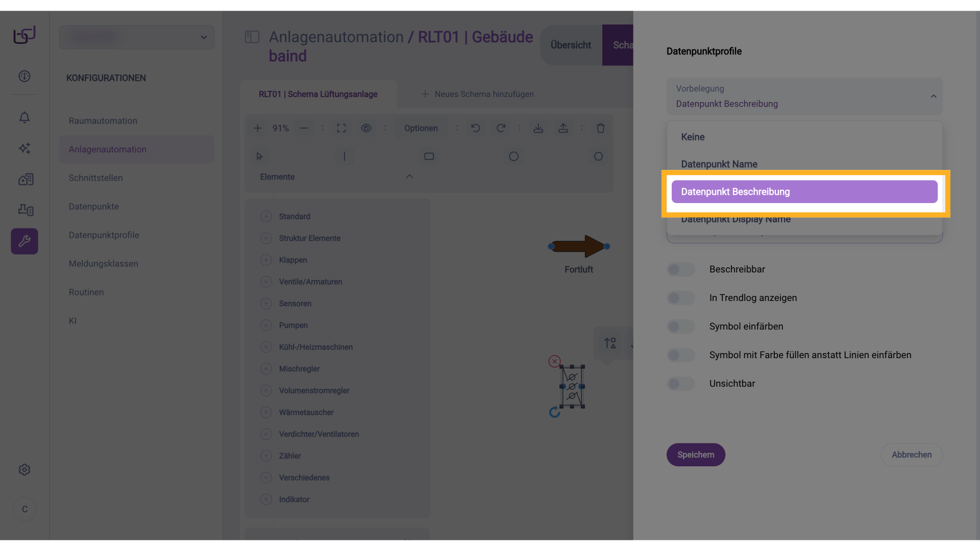Screen dimensions: 980x551
Task: Click the notifications bell sidebar icon
Action: [24, 117]
